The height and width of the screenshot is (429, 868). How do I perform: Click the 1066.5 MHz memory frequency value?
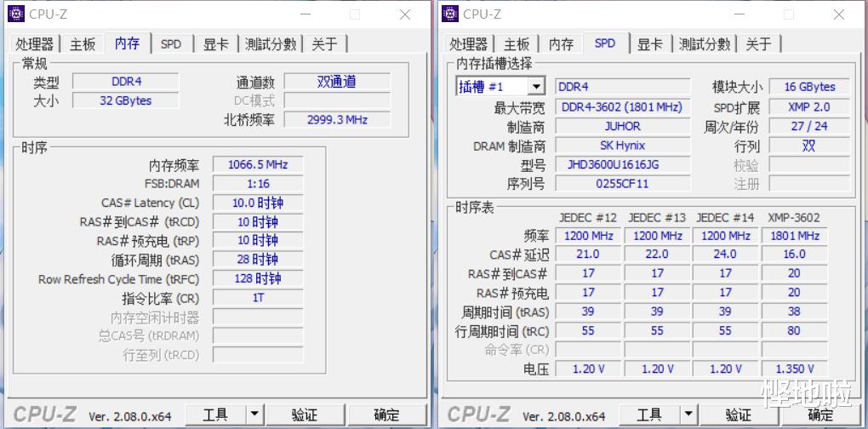coord(258,164)
